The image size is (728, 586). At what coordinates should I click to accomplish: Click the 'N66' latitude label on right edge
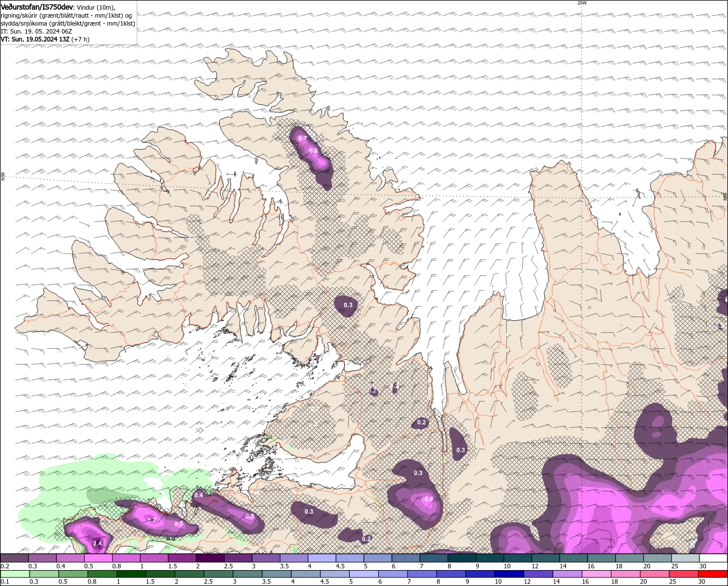click(x=725, y=196)
